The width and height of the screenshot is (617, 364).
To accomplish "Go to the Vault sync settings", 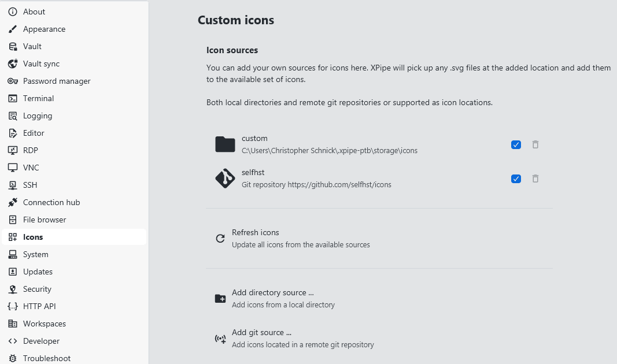I will click(41, 64).
